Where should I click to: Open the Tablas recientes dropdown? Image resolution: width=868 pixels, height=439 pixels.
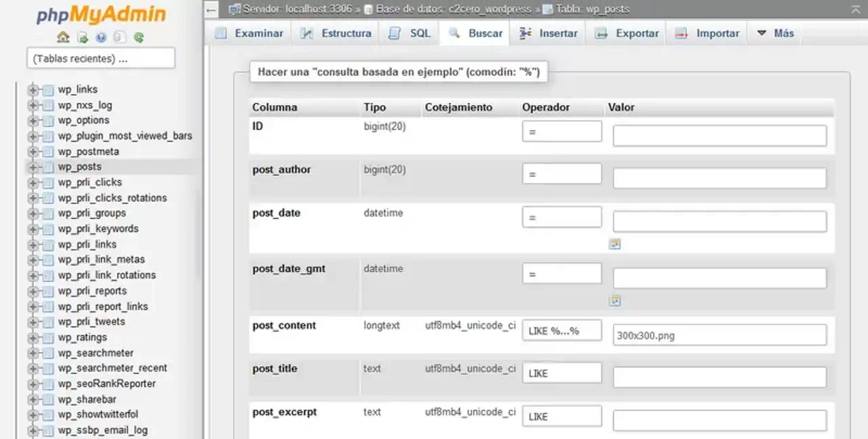tap(101, 59)
